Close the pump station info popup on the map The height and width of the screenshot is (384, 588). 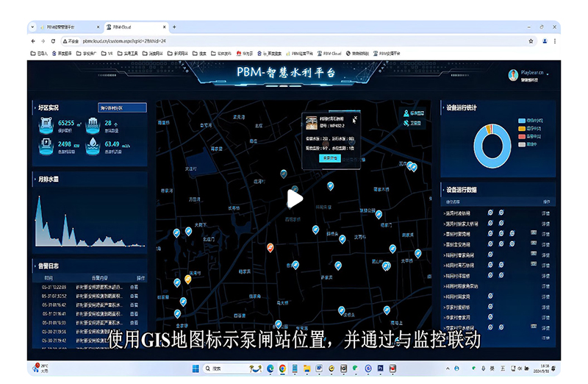[x=355, y=118]
